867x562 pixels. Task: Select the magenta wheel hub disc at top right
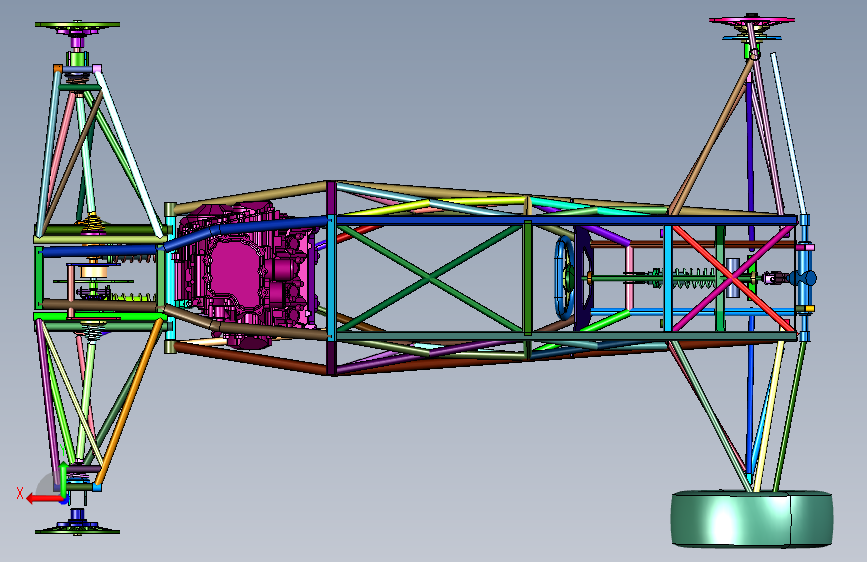coord(751,20)
